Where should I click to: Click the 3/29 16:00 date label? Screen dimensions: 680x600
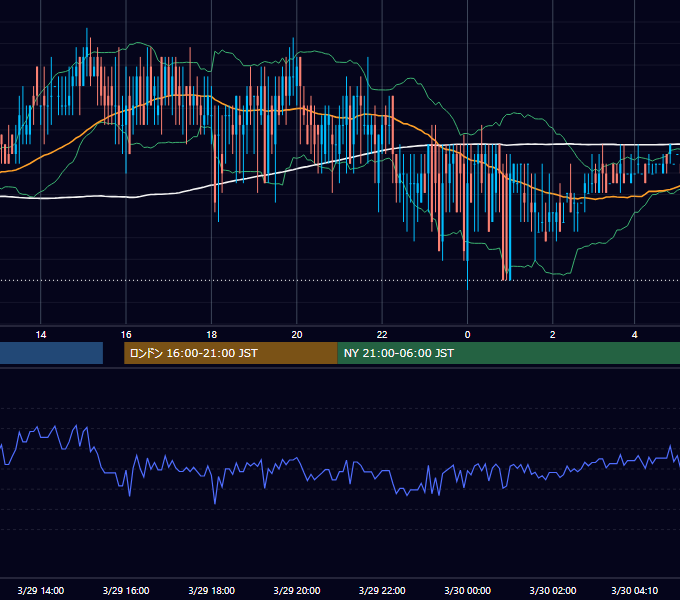click(126, 590)
